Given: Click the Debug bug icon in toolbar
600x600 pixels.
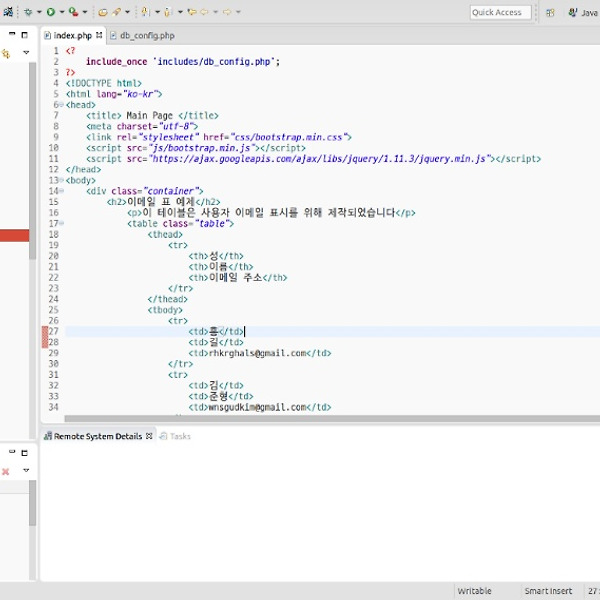Looking at the screenshot, I should pos(28,12).
